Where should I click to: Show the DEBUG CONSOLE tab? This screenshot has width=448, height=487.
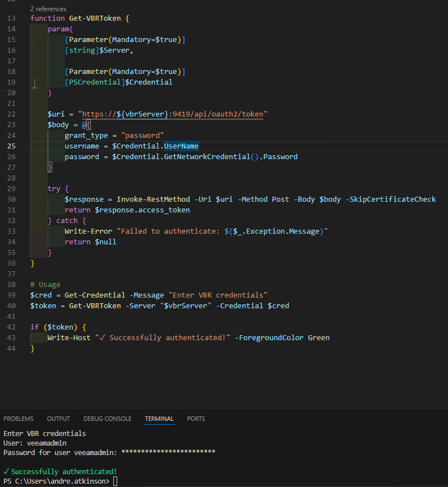(x=107, y=419)
